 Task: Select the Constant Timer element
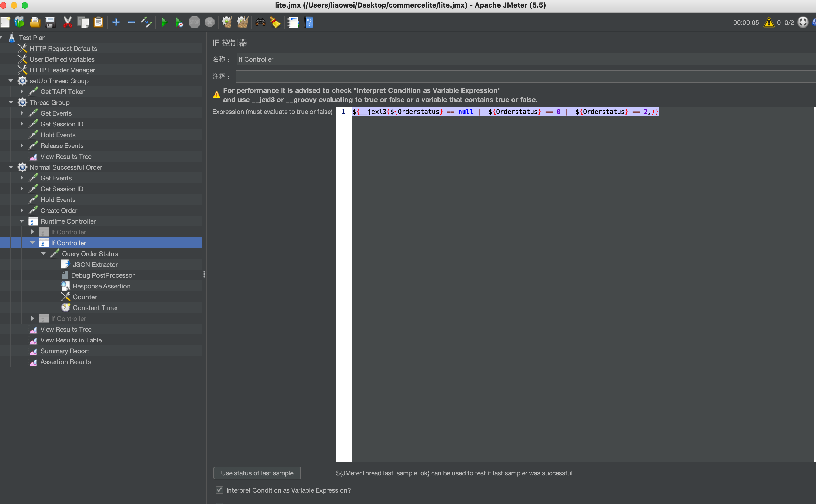click(95, 308)
